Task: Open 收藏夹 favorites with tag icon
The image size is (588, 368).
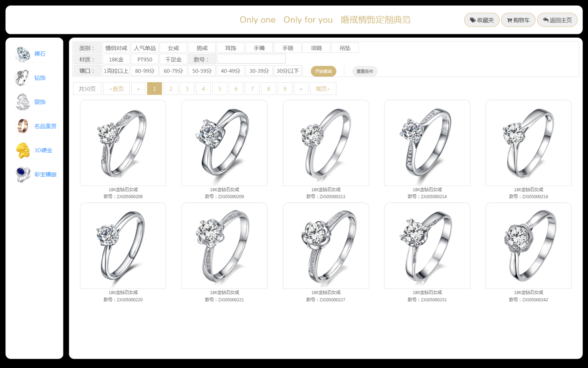Action: click(482, 20)
